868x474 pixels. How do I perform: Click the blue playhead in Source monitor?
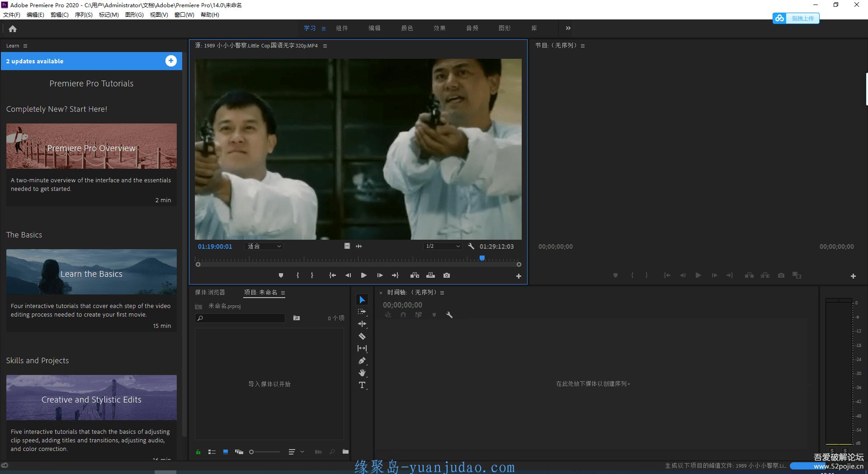482,258
